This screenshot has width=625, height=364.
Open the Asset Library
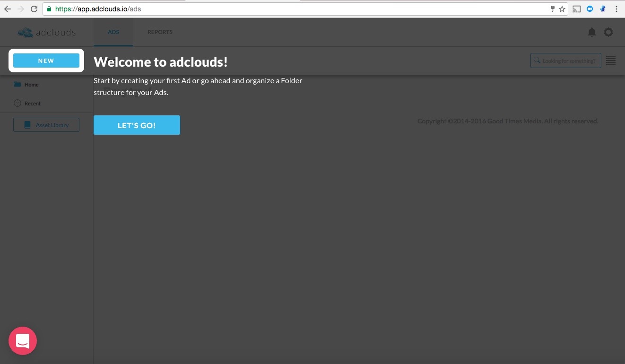click(46, 125)
